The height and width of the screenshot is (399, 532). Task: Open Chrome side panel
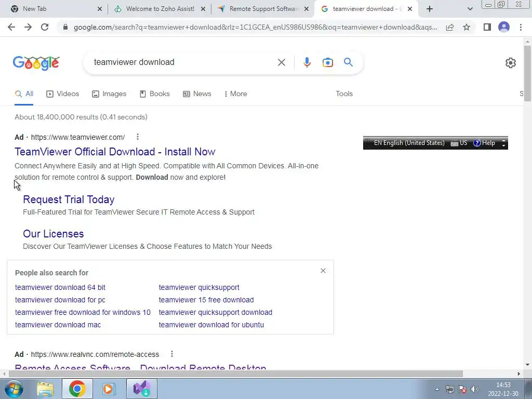click(487, 27)
